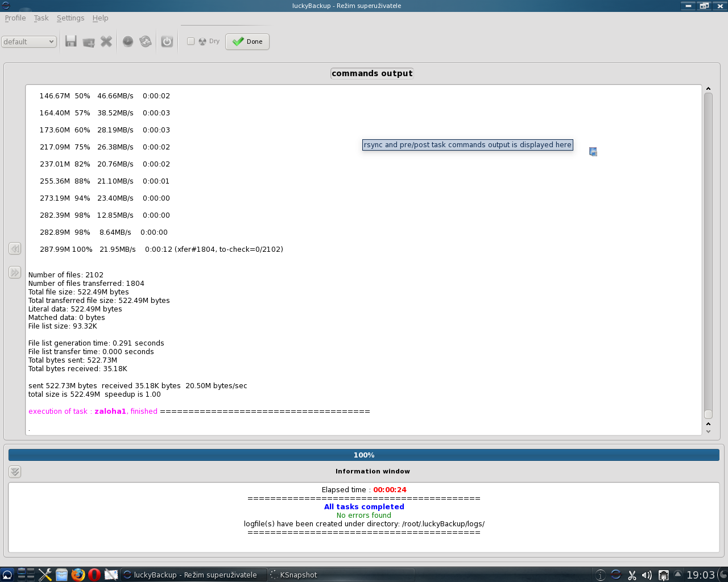Launch Opera from the taskbar
The height and width of the screenshot is (582, 728).
coord(94,575)
